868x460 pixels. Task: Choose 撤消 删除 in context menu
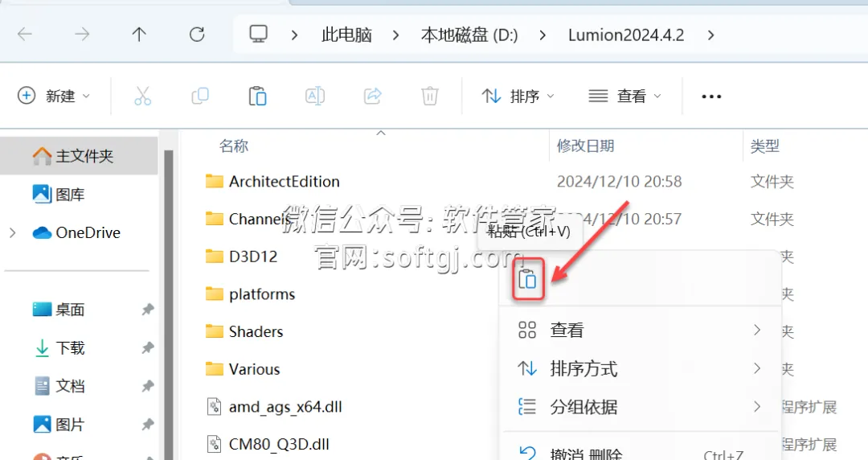tap(641, 453)
